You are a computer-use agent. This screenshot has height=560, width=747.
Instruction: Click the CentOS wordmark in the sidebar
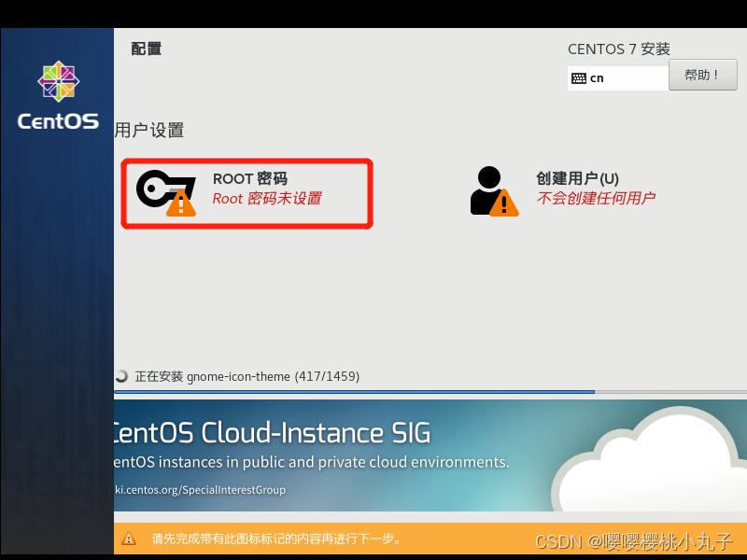pyautogui.click(x=58, y=121)
